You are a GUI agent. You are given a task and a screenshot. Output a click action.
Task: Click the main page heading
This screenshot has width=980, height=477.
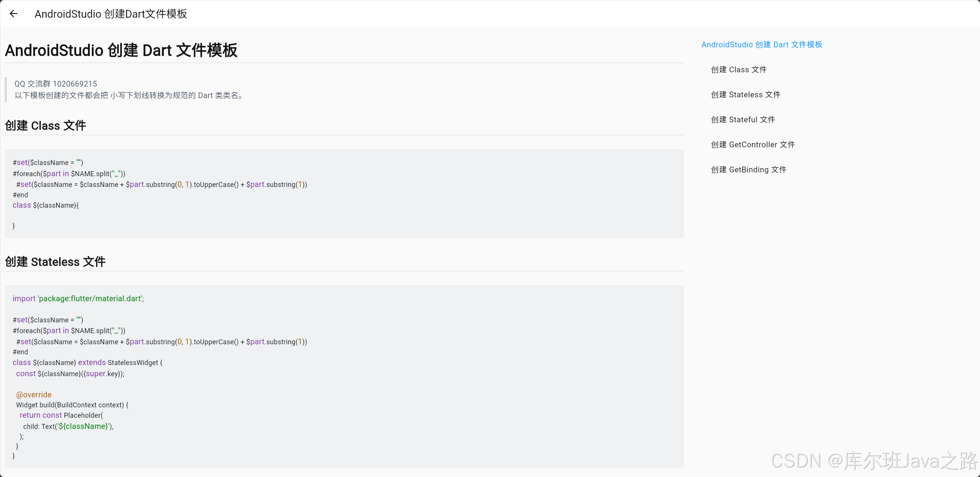[x=121, y=50]
